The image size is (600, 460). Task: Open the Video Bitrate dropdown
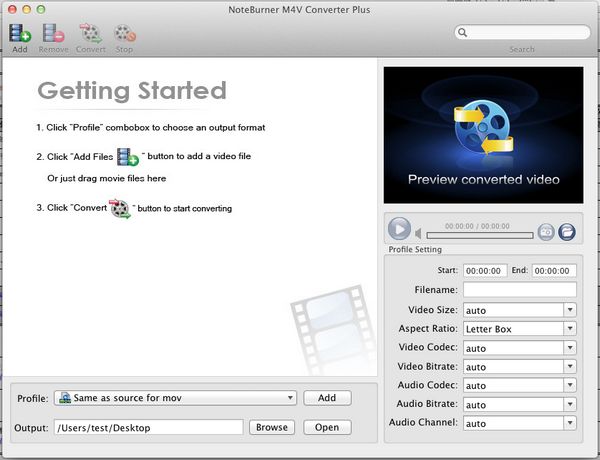pyautogui.click(x=520, y=366)
